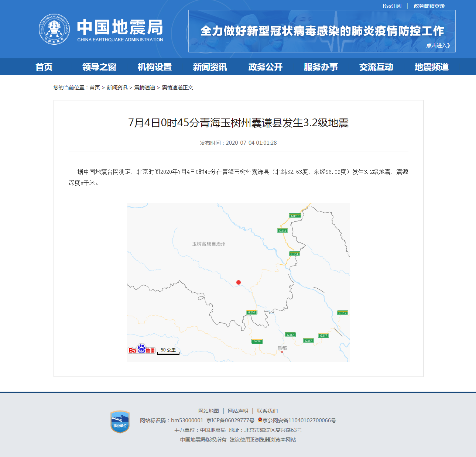Image resolution: width=476 pixels, height=457 pixels.
Task: Click the G0613 highway marker on the map
Action: [295, 216]
